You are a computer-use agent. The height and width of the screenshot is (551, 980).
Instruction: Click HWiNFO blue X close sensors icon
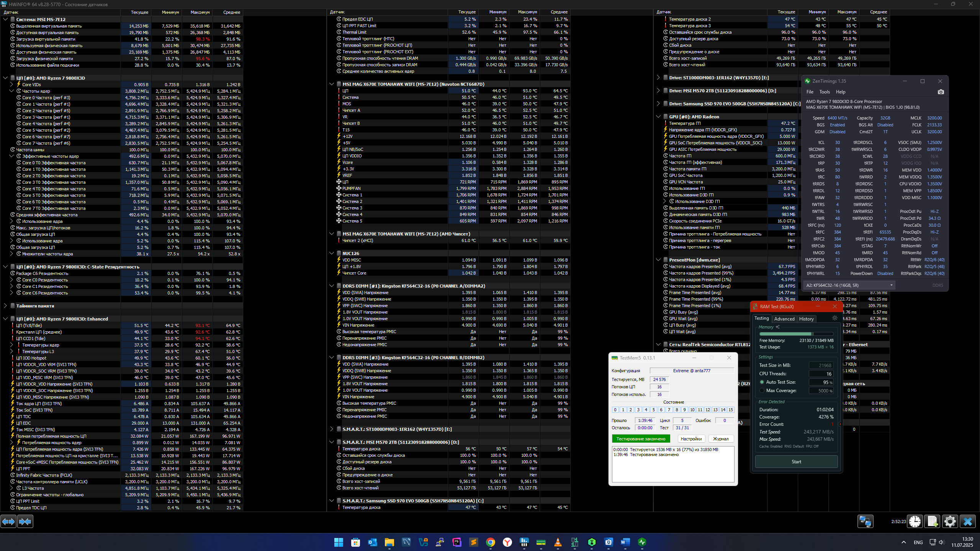pyautogui.click(x=967, y=522)
